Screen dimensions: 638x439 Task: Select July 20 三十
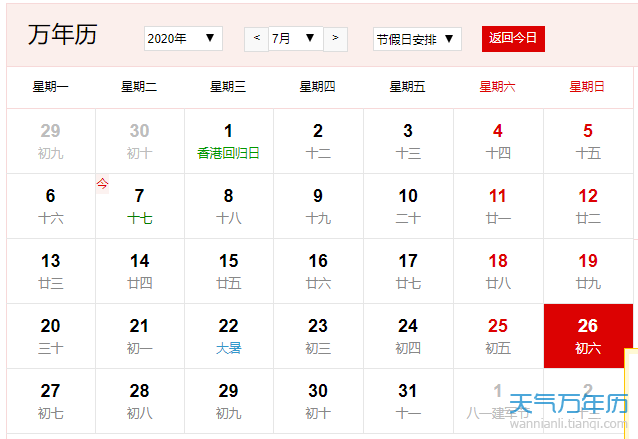click(x=51, y=336)
